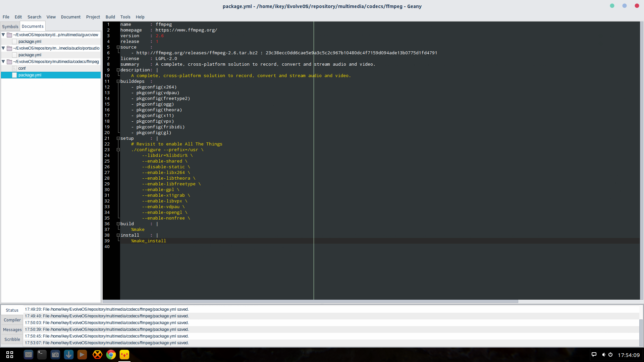The image size is (644, 362).
Task: Switch to the Compiler message tab
Action: (x=12, y=320)
